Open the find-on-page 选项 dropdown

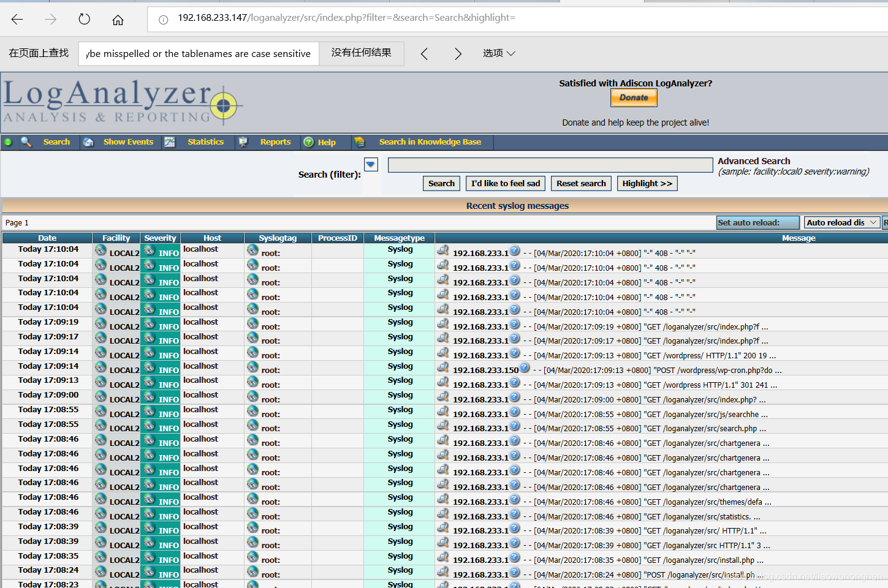click(499, 53)
